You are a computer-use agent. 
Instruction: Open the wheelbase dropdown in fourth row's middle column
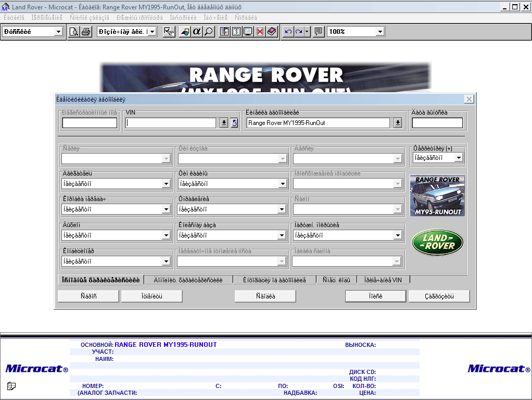[x=282, y=235]
